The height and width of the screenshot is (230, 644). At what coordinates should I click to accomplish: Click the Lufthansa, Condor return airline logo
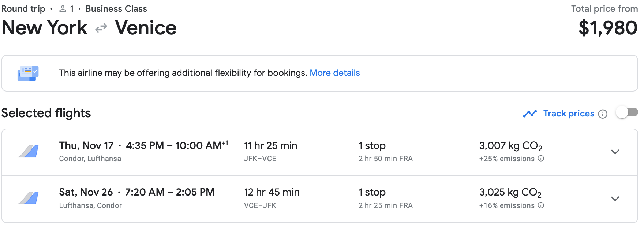[x=28, y=198]
